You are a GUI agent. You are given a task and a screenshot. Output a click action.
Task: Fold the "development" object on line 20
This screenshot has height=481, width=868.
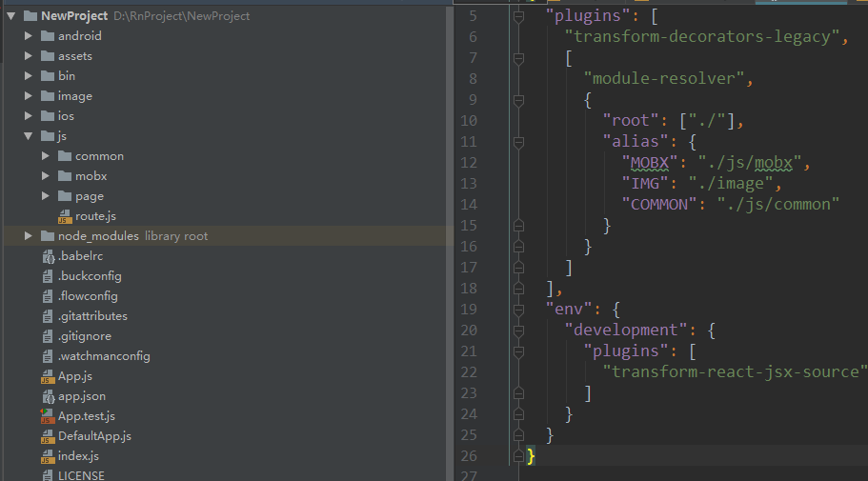click(518, 331)
